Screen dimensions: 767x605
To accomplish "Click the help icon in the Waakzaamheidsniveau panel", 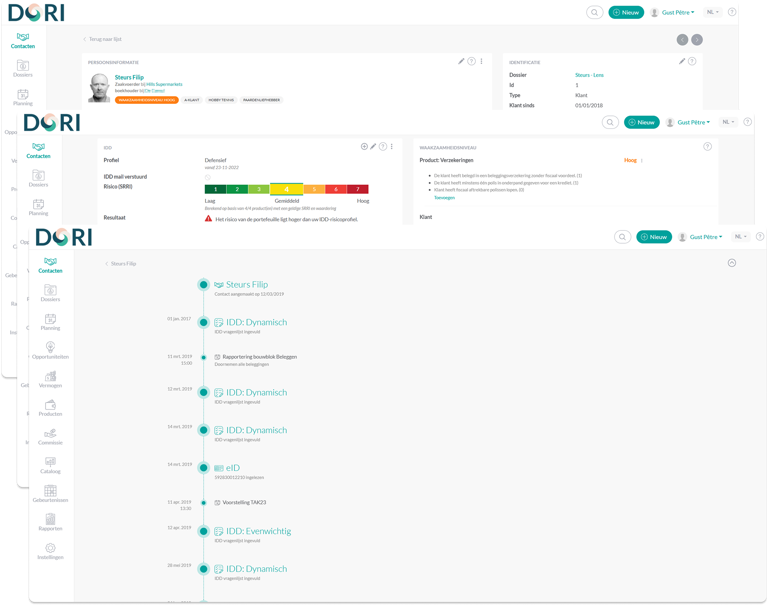I will click(707, 146).
